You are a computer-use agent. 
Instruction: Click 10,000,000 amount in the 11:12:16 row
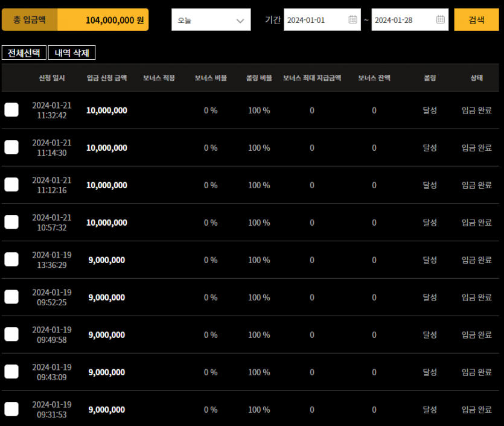(x=107, y=185)
